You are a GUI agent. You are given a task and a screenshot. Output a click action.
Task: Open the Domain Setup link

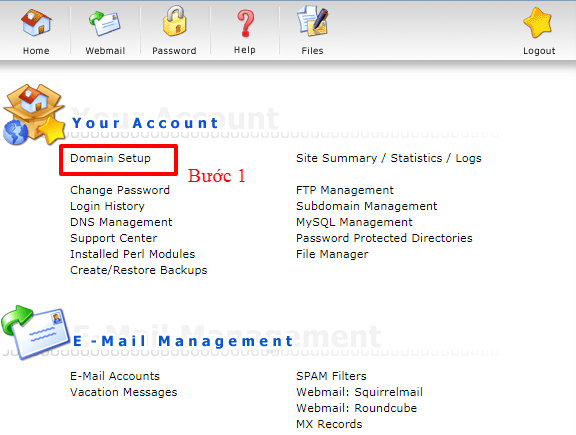point(110,158)
